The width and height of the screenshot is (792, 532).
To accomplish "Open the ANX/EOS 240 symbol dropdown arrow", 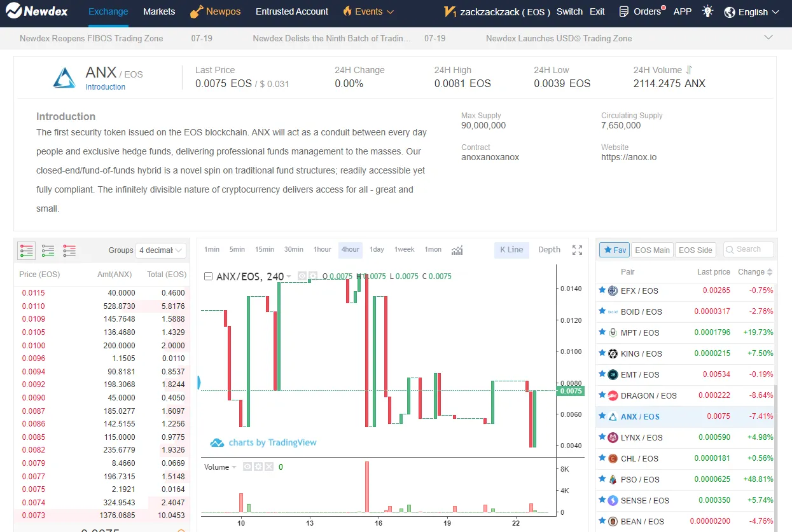I will tap(289, 276).
